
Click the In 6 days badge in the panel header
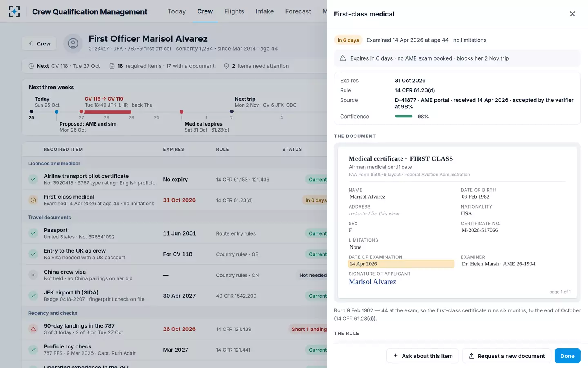click(348, 40)
